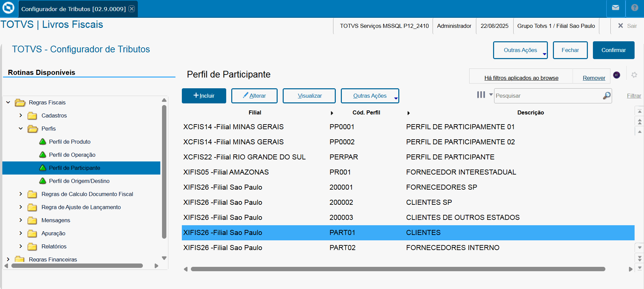
Task: Click the Remover filter link
Action: pyautogui.click(x=594, y=78)
